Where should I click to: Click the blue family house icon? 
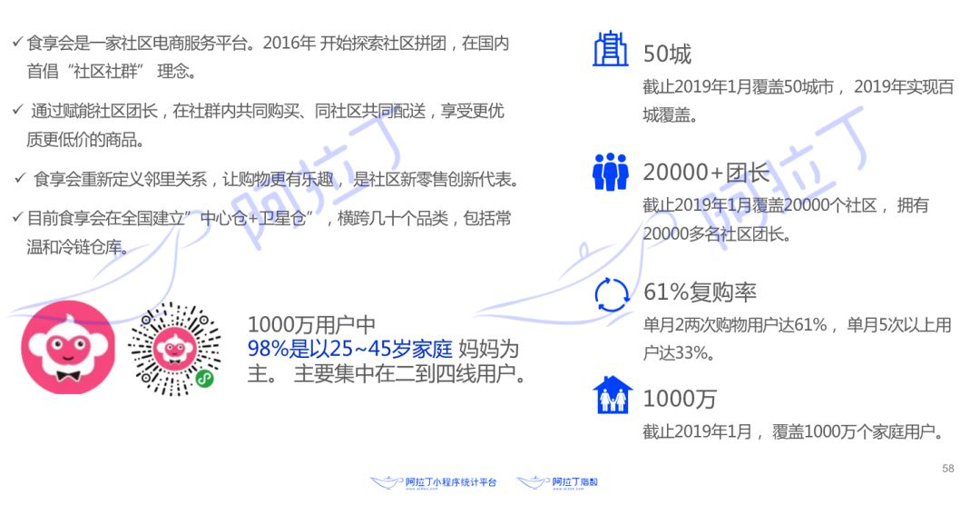pyautogui.click(x=612, y=395)
